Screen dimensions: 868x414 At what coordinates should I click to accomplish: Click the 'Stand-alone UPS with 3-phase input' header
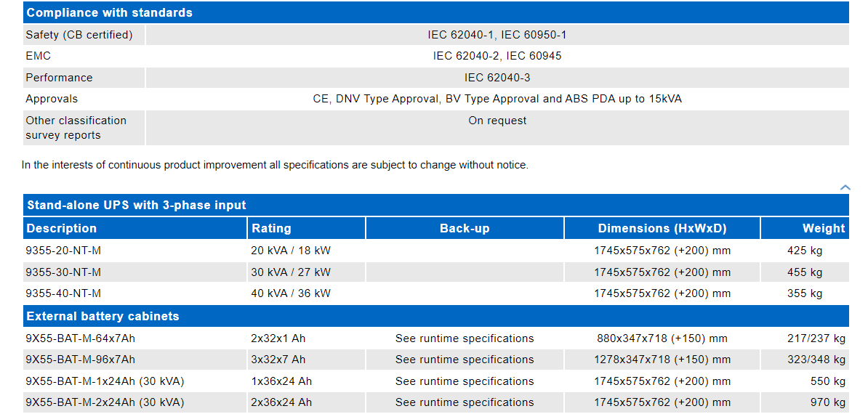point(137,206)
